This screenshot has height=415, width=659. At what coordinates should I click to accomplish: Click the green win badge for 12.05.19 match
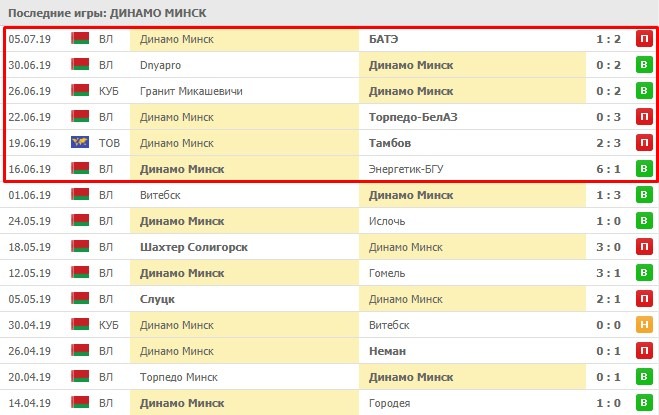[644, 273]
